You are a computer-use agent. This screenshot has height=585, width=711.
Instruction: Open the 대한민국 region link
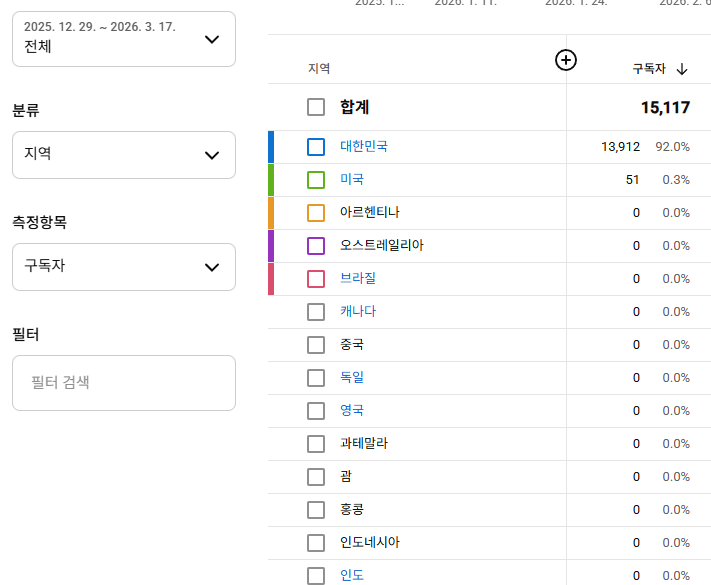pyautogui.click(x=363, y=146)
